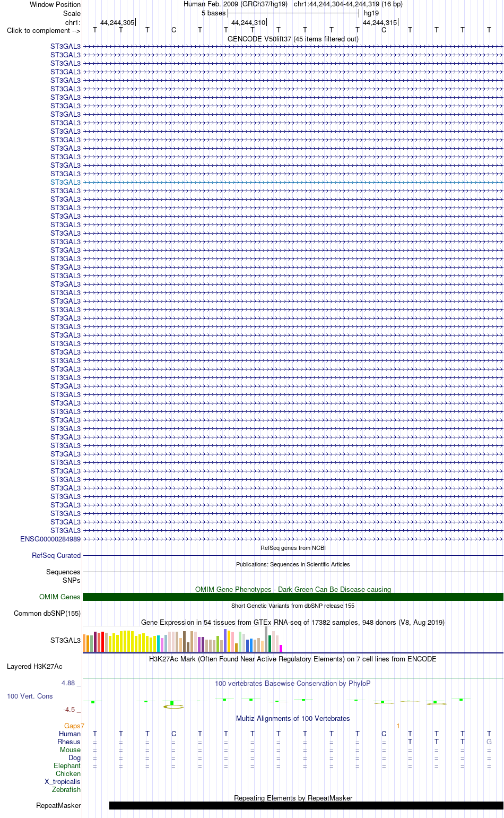
Task: Open 'Publications: Sequences in Scientific Articles' title
Action: (293, 564)
